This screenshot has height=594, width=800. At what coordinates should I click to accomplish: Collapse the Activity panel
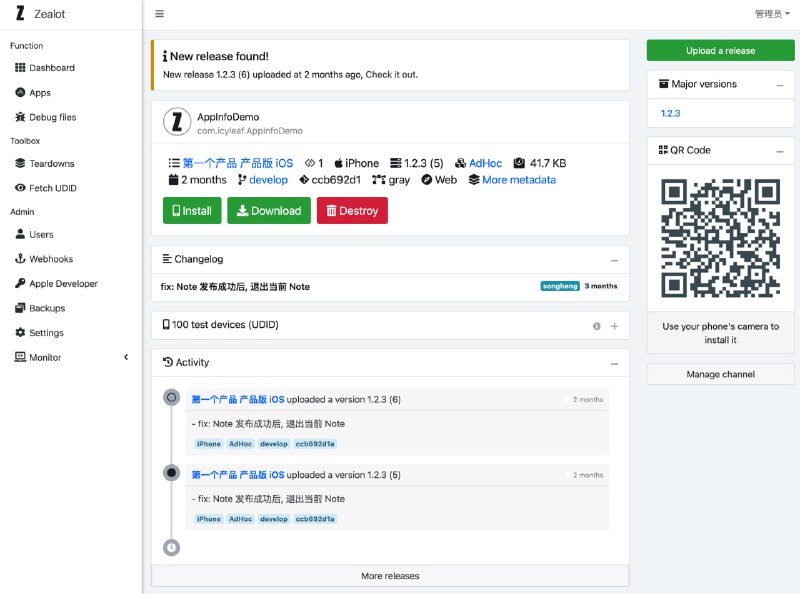[x=614, y=363]
